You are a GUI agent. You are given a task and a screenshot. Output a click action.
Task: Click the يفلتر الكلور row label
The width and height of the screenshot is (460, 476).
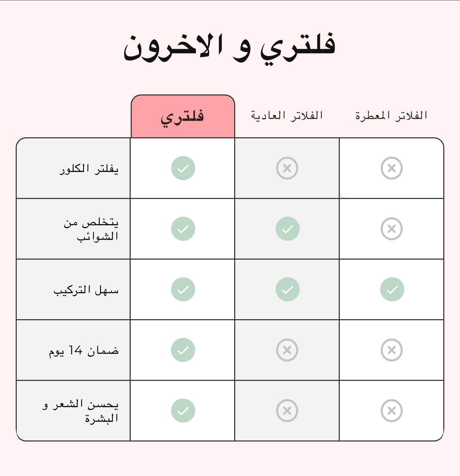pos(89,169)
